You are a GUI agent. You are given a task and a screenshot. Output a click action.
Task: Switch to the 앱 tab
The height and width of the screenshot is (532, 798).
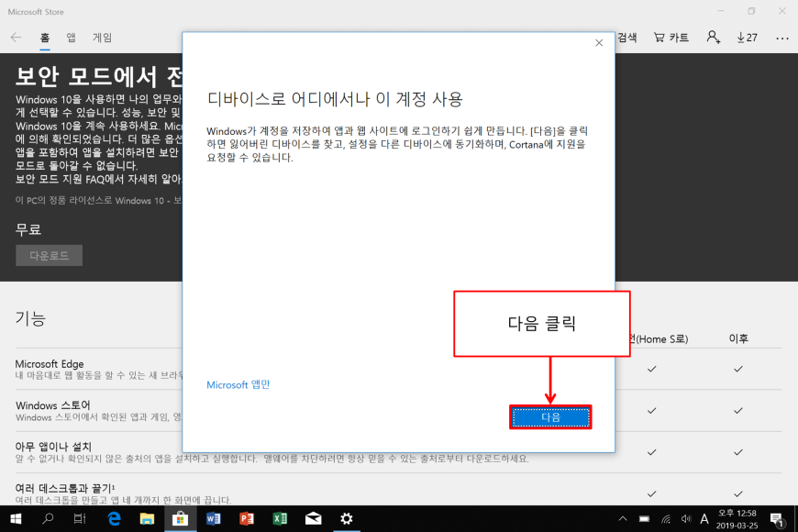coord(72,38)
